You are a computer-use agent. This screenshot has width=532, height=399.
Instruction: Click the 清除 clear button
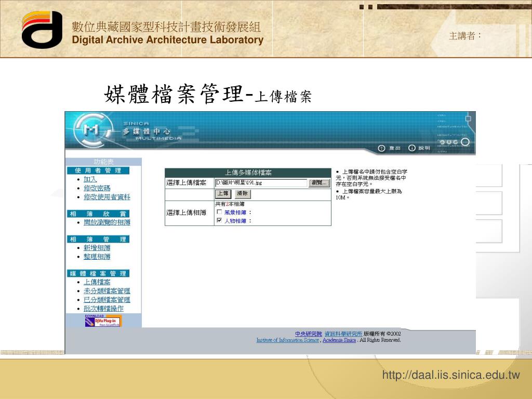[243, 193]
